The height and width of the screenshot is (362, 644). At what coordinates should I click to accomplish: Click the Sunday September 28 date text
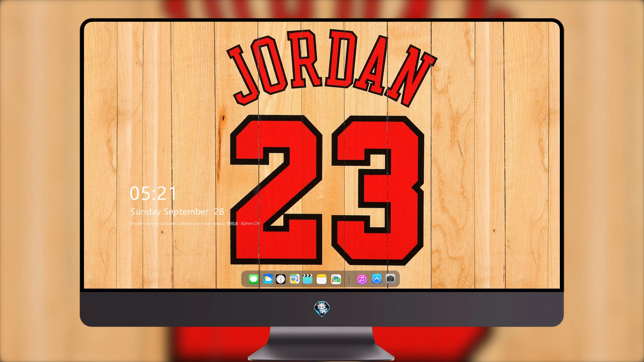(x=177, y=212)
